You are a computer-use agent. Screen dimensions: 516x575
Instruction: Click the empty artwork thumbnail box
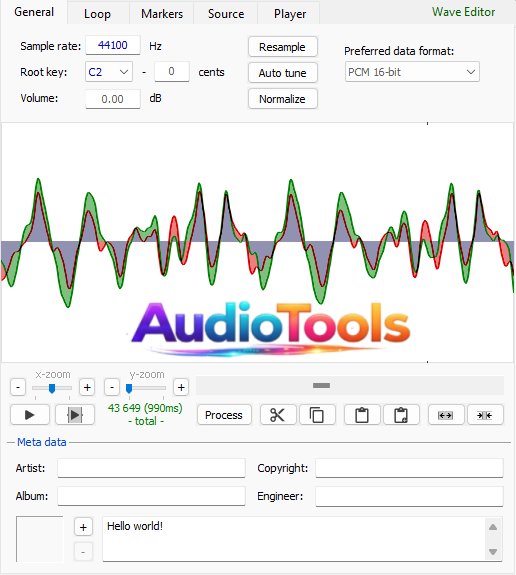(40, 539)
